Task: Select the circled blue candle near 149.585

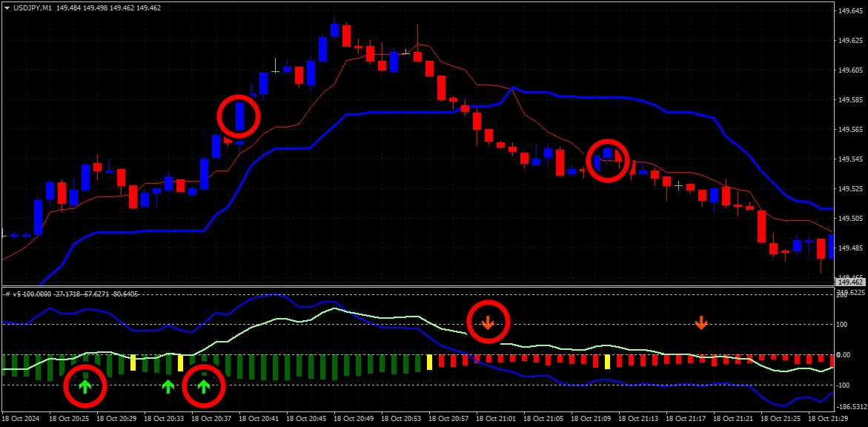Action: (239, 116)
